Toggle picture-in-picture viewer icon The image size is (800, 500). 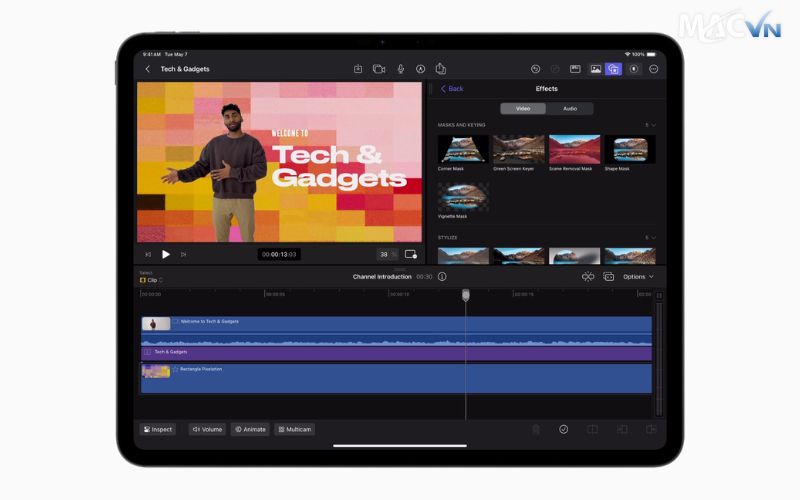[x=411, y=254]
